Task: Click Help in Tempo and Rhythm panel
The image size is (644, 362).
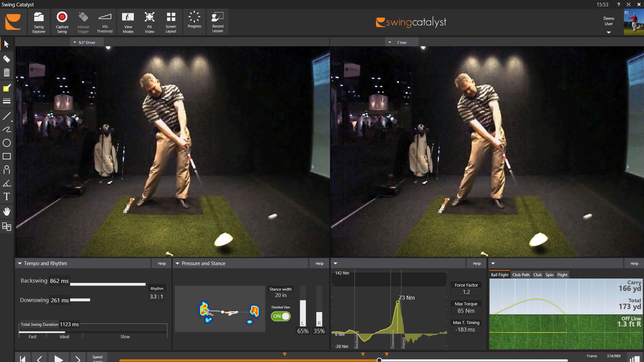Action: pos(162,263)
